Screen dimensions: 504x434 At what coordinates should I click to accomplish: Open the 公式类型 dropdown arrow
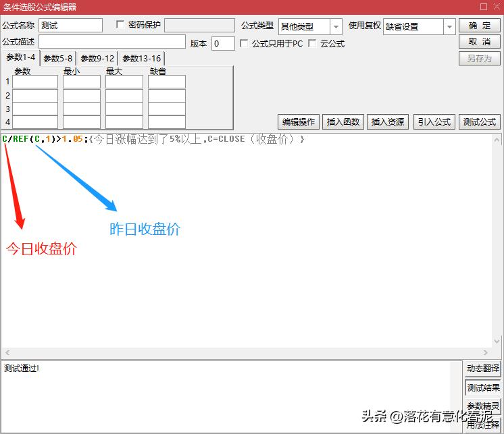point(336,26)
